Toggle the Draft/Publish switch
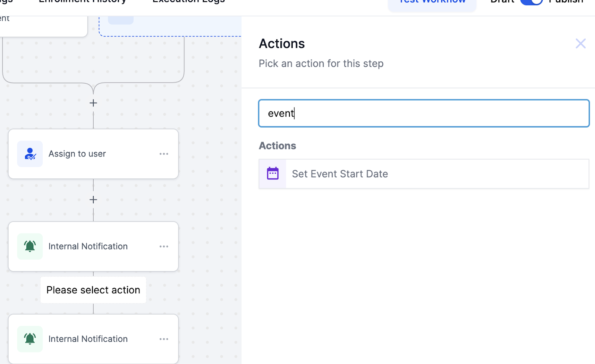Viewport: 595px width, 364px height. click(531, 1)
